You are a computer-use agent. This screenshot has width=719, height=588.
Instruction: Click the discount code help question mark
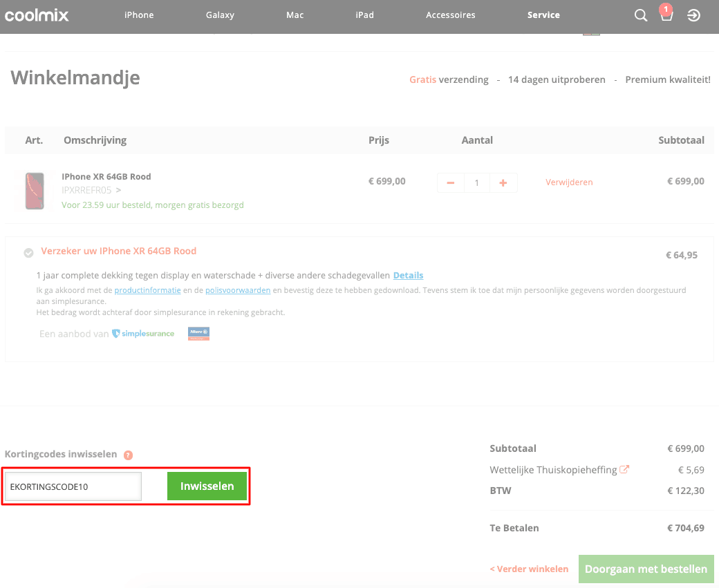coord(129,455)
